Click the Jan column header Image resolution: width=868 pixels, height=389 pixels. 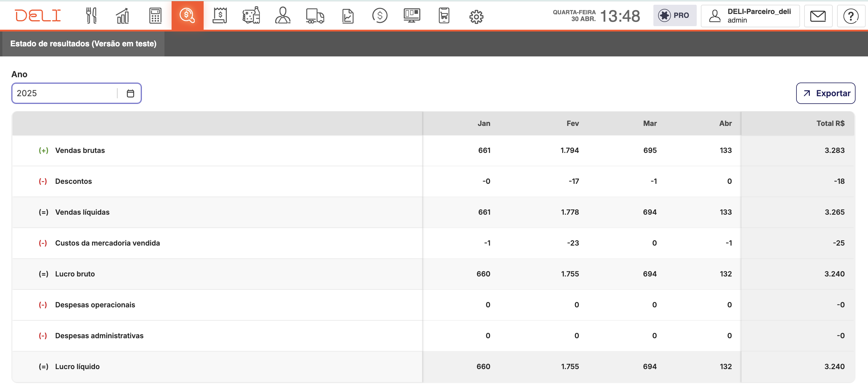point(484,123)
